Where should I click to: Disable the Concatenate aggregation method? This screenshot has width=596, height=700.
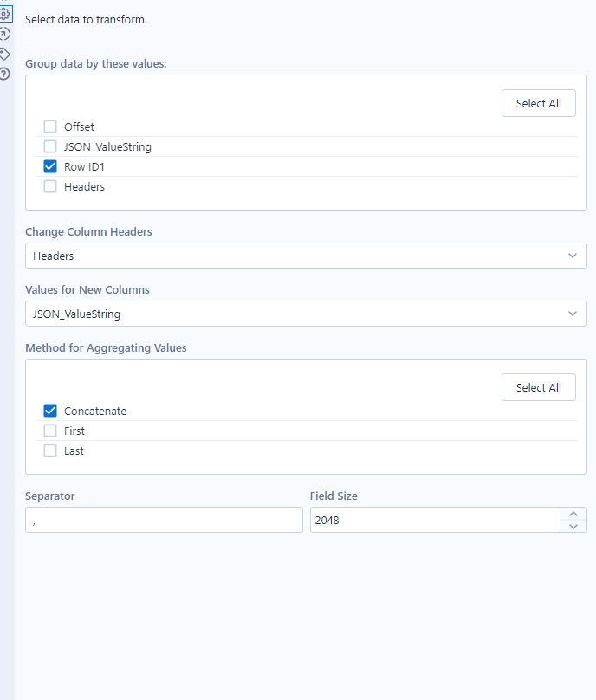50,411
